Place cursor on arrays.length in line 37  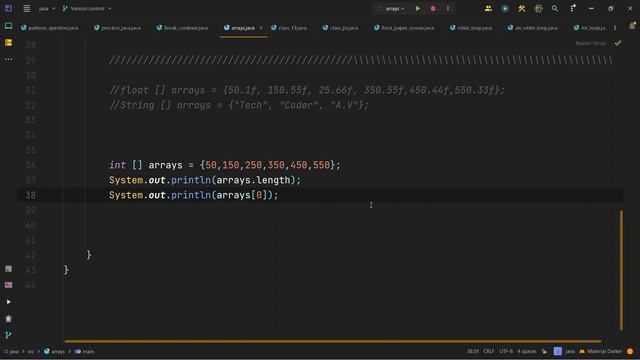(253, 180)
